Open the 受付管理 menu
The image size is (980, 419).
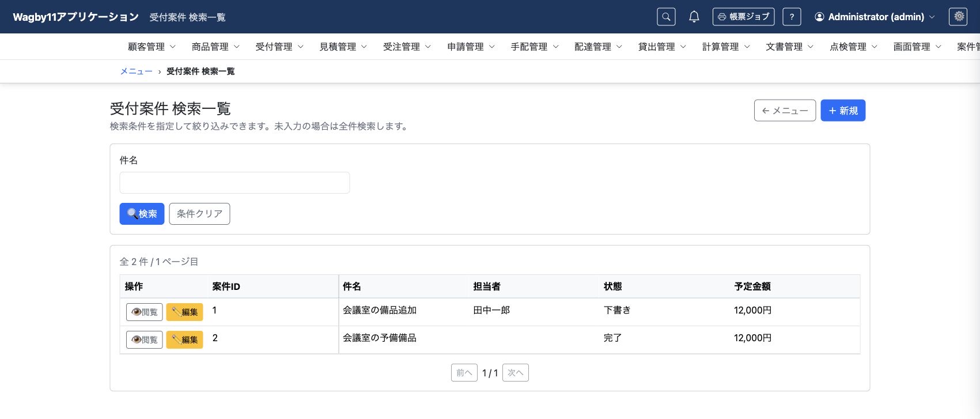279,47
